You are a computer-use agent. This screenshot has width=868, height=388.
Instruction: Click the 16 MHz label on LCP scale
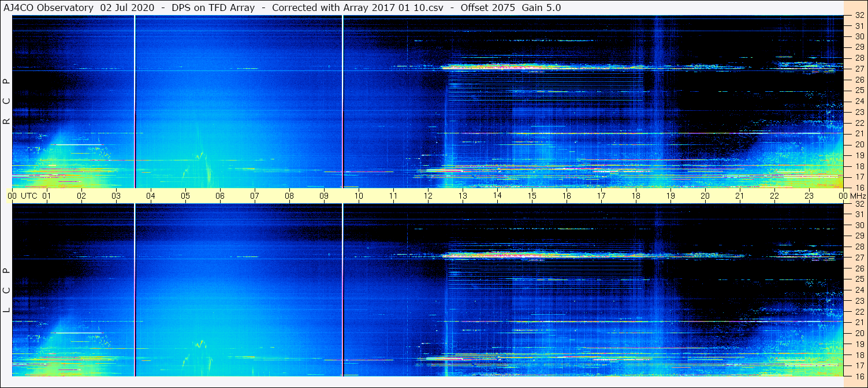coord(858,376)
